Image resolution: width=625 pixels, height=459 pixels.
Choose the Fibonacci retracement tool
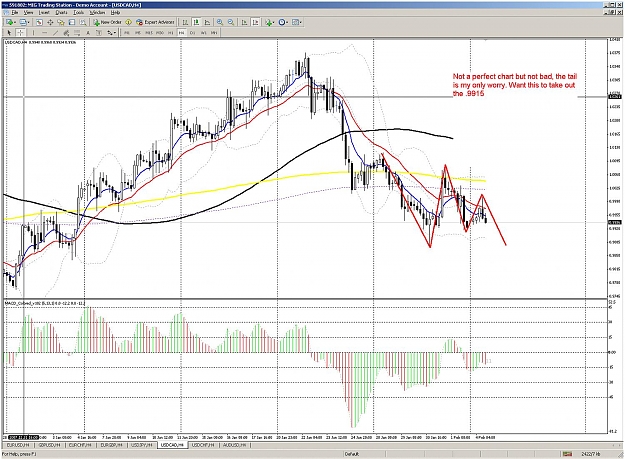coord(77,33)
